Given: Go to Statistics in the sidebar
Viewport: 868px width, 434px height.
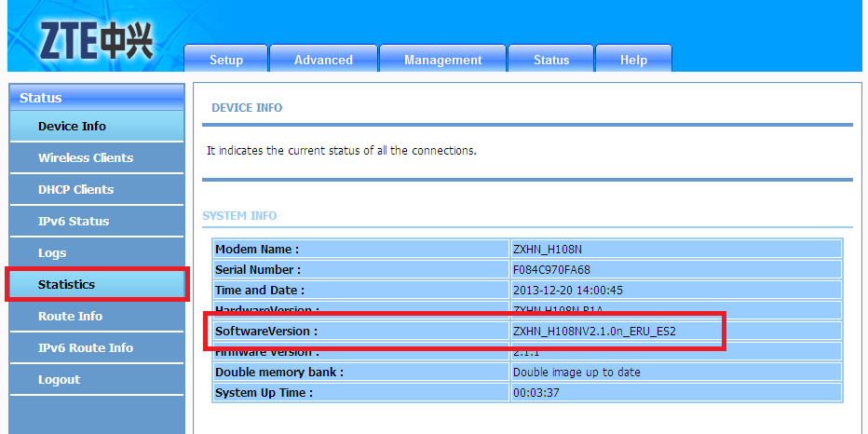Looking at the screenshot, I should tap(97, 285).
